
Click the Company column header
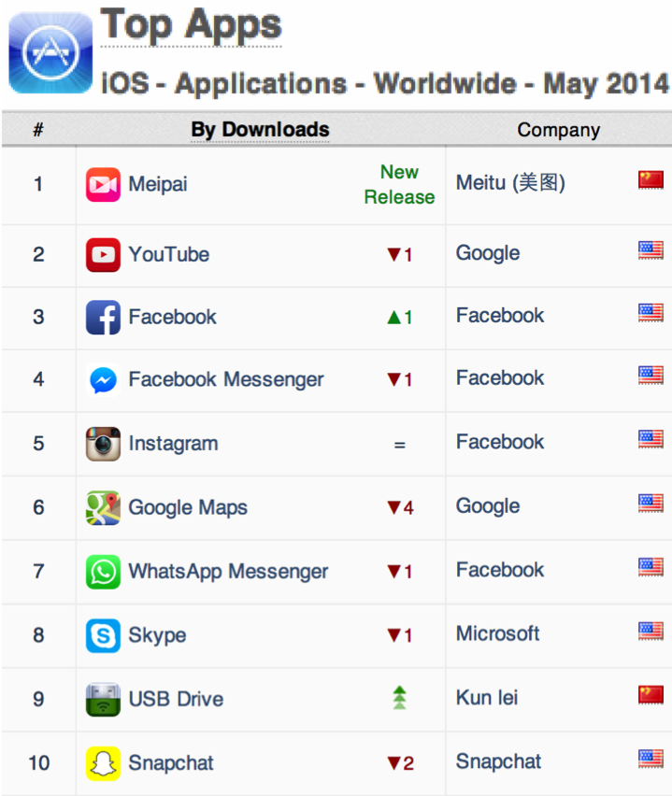(558, 130)
